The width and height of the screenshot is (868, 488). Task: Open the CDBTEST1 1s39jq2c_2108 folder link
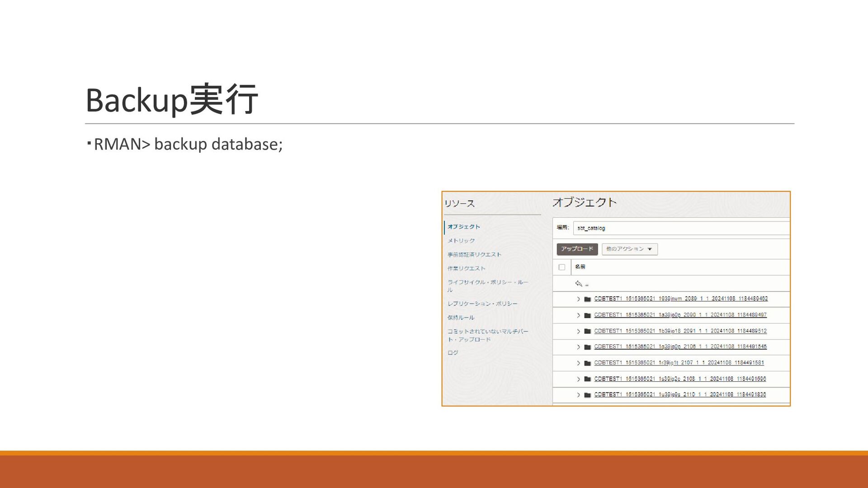[679, 379]
